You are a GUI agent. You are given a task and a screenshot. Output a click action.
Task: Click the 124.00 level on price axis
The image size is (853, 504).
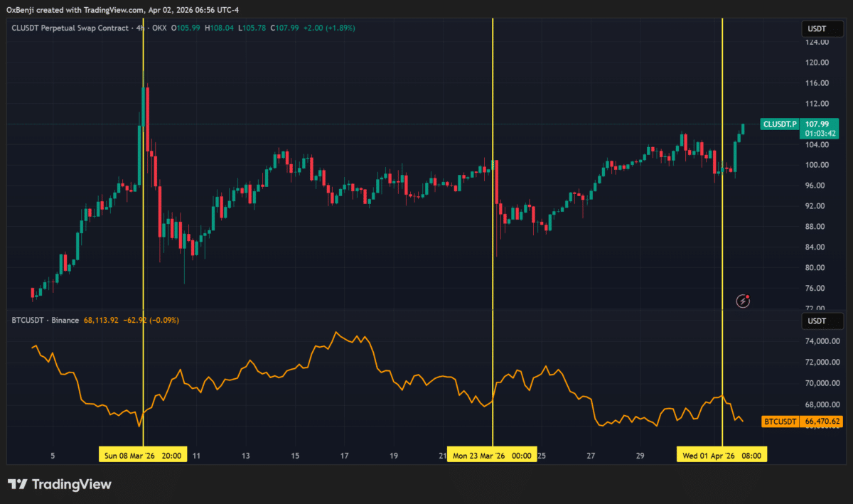click(817, 42)
